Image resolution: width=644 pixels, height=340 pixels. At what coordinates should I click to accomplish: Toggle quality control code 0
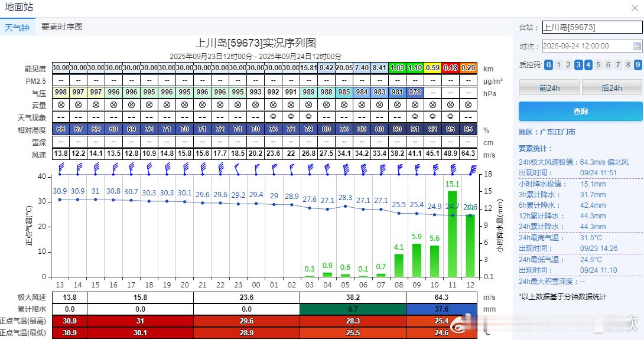pyautogui.click(x=548, y=64)
